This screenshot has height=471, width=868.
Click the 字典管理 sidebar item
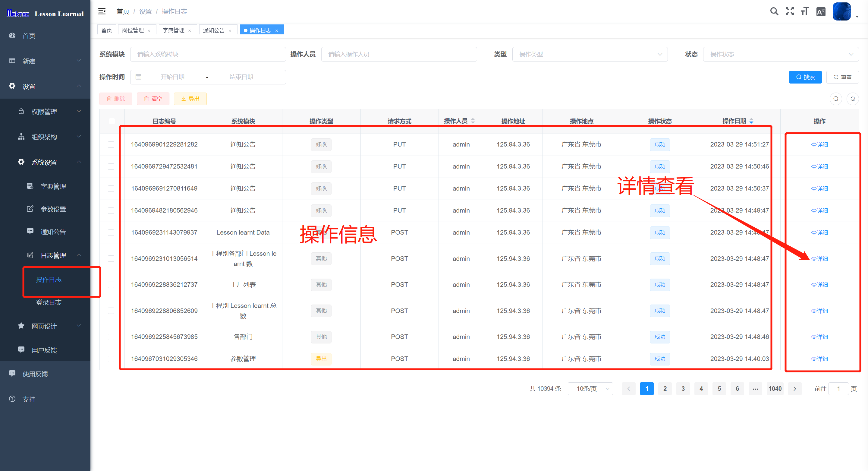pyautogui.click(x=46, y=186)
